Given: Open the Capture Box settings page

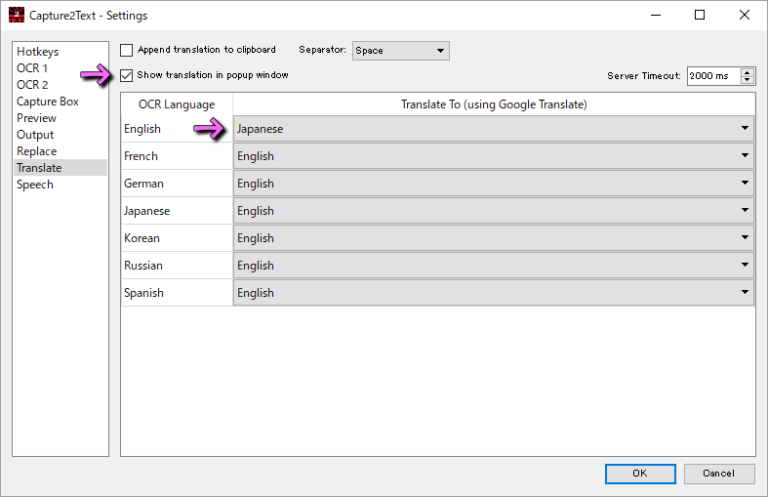Looking at the screenshot, I should coord(47,101).
